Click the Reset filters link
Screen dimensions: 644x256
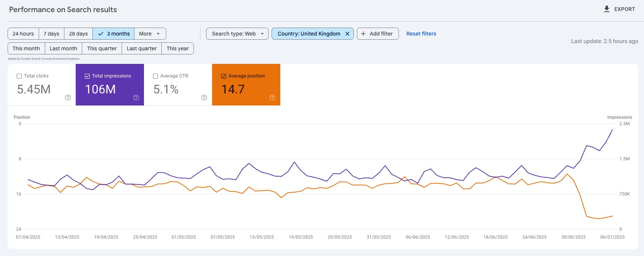pos(421,34)
